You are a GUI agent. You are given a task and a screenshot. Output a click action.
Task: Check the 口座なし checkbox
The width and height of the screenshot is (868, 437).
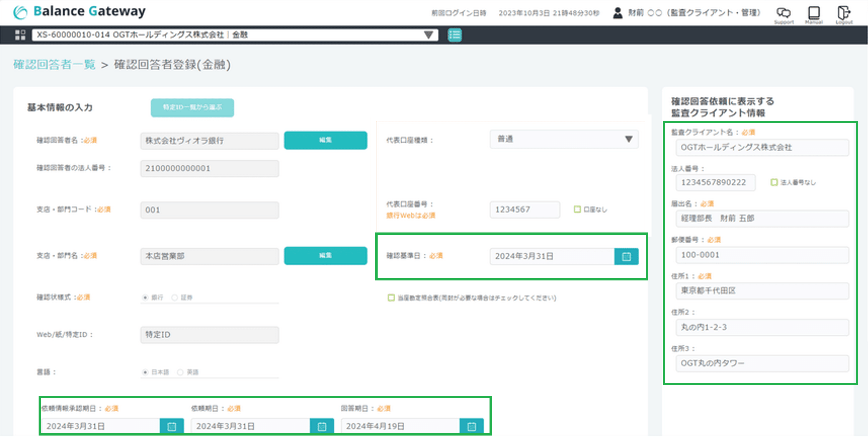coord(577,210)
